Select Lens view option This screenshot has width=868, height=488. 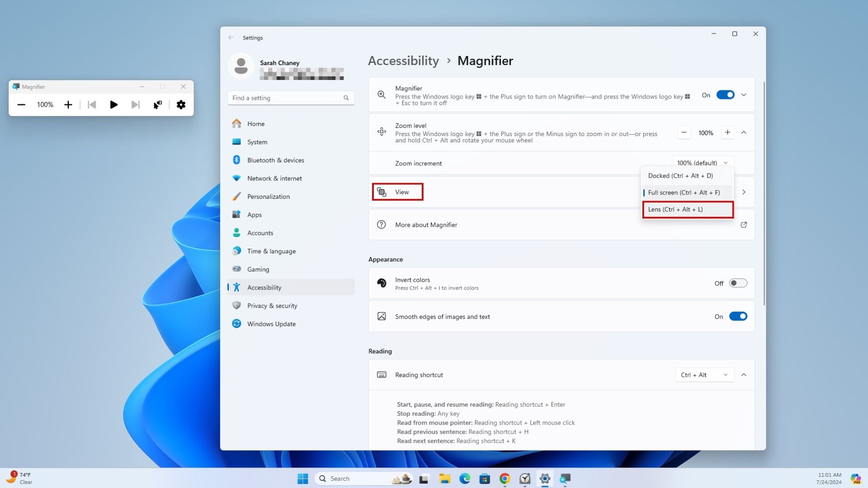pyautogui.click(x=687, y=209)
